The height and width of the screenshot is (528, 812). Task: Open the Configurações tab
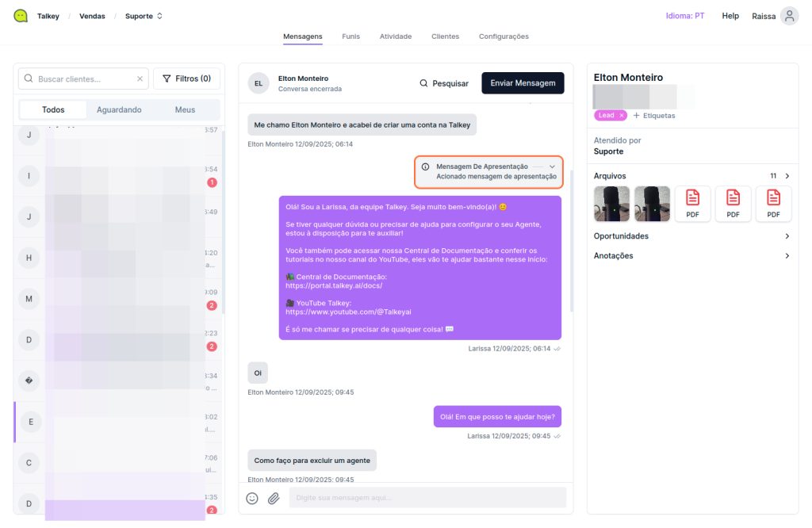(504, 36)
